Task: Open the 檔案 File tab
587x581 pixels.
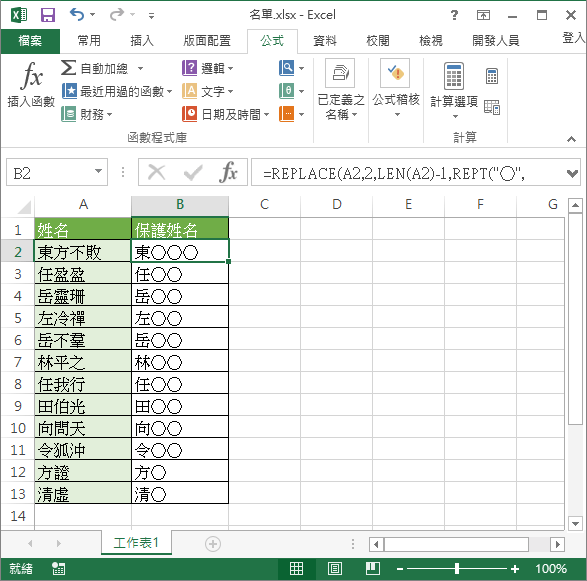Action: 30,40
